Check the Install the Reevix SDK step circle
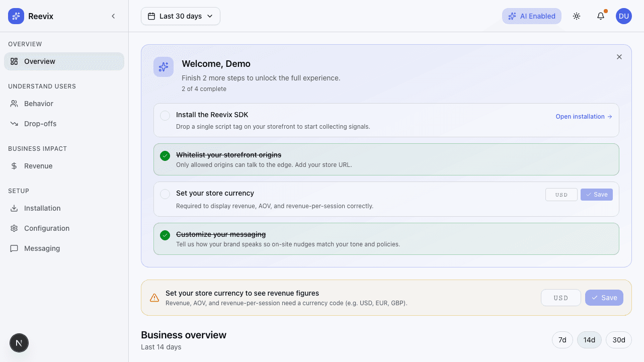644x362 pixels. click(165, 116)
